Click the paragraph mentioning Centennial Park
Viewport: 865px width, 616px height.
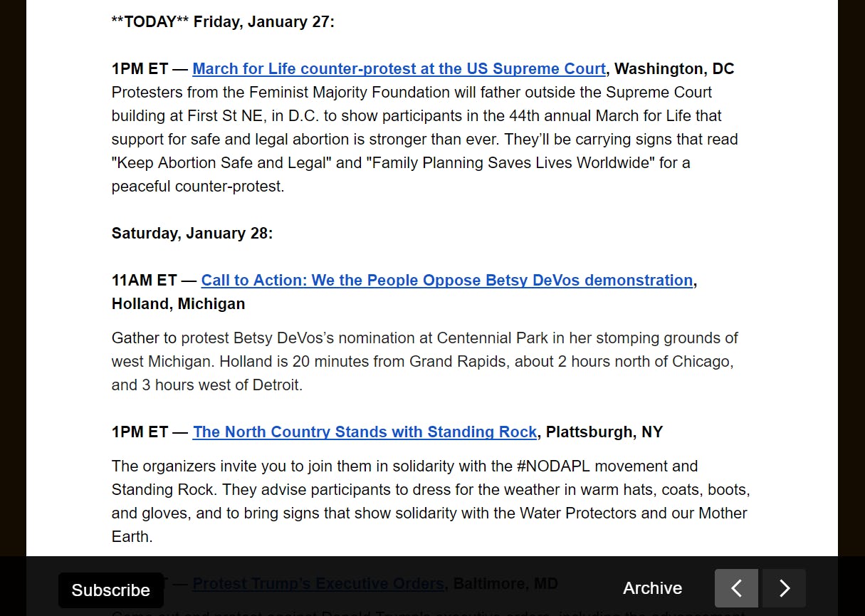tap(425, 362)
